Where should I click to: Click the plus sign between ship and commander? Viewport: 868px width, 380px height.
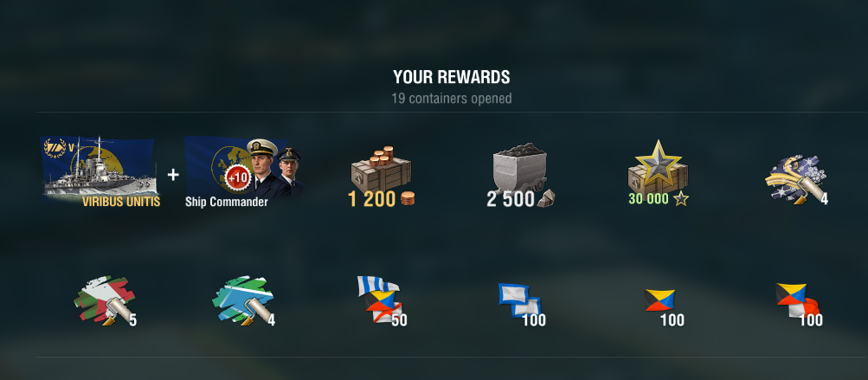(173, 175)
